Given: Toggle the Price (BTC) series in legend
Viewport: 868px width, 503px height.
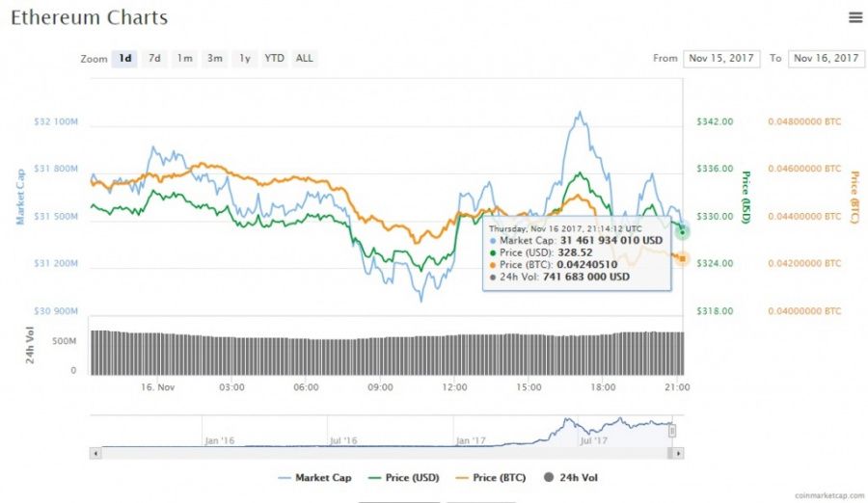Looking at the screenshot, I should 491,478.
